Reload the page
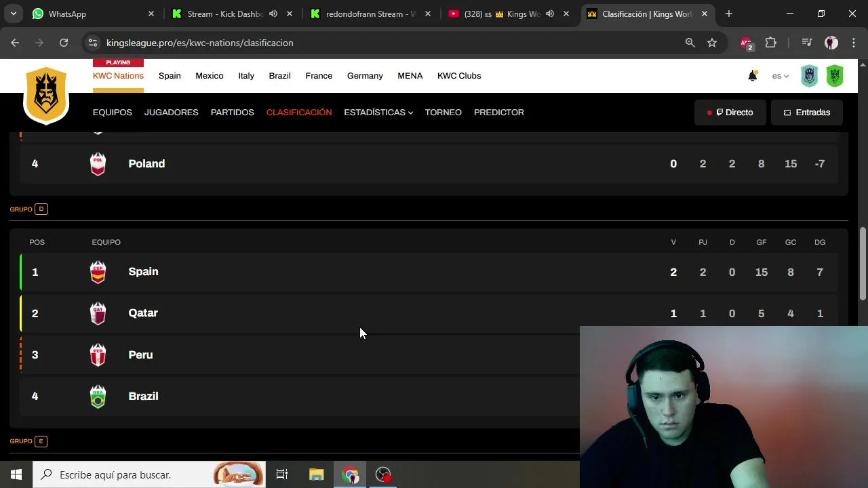Screen dimensions: 868x488 pyautogui.click(x=64, y=43)
